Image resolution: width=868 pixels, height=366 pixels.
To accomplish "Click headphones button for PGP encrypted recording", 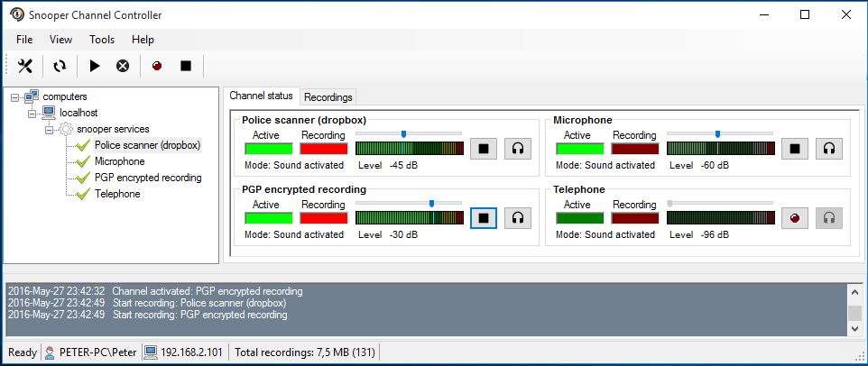I will pyautogui.click(x=518, y=218).
